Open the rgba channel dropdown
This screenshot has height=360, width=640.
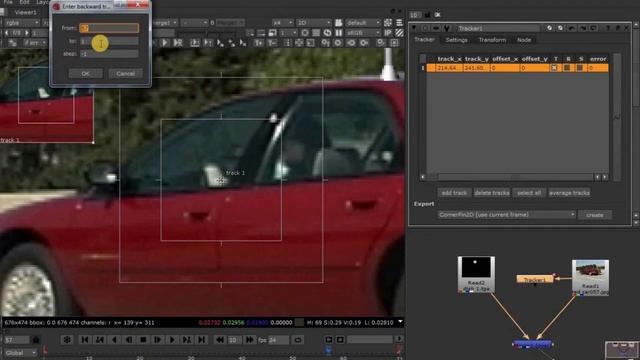[x=22, y=23]
